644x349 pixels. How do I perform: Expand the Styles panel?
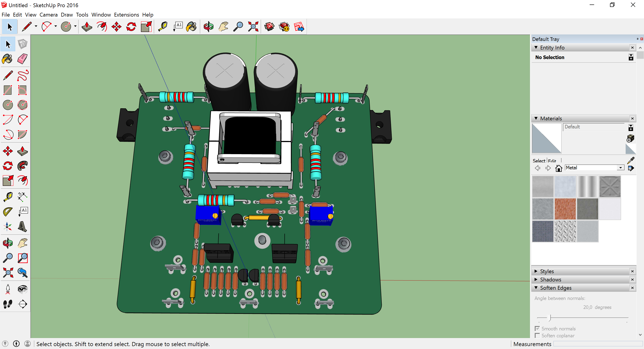click(x=536, y=271)
